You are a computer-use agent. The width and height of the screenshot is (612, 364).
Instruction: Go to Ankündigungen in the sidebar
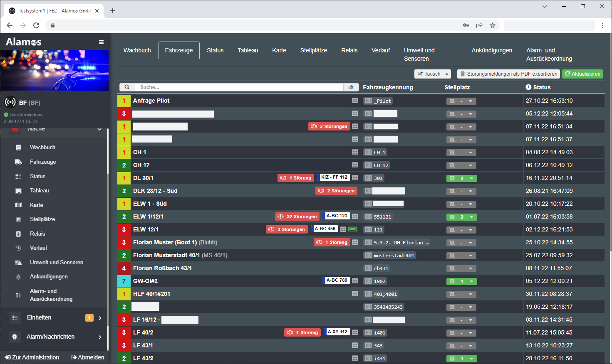tap(49, 277)
